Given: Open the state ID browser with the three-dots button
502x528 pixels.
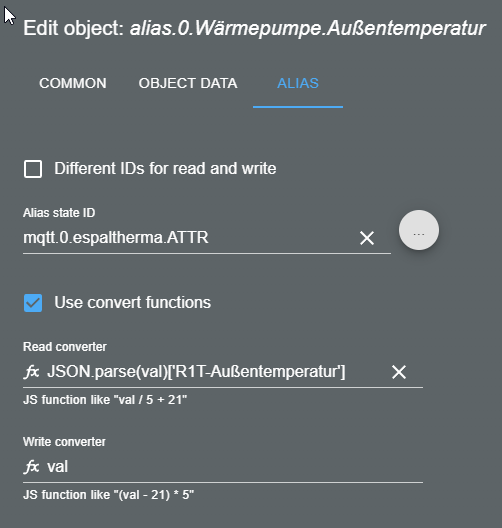Looking at the screenshot, I should pos(419,230).
